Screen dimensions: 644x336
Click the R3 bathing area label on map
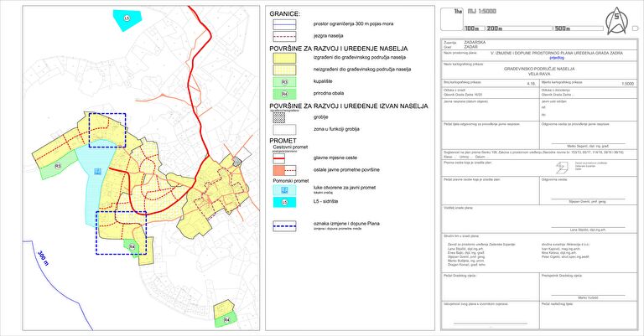(58, 166)
